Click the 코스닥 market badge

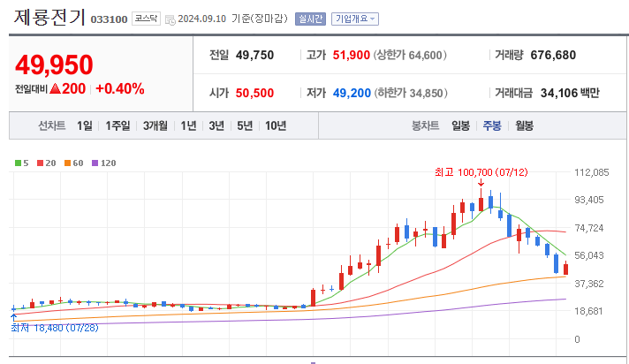coord(146,19)
